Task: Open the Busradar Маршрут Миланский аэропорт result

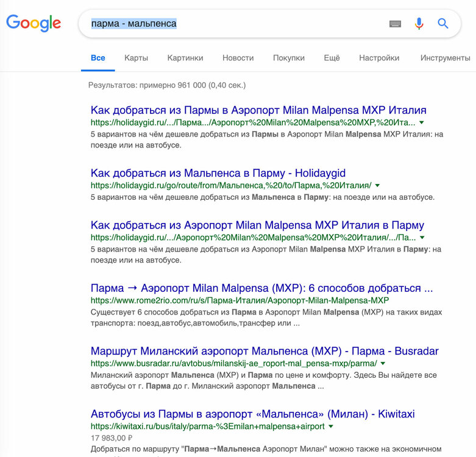Action: point(265,351)
